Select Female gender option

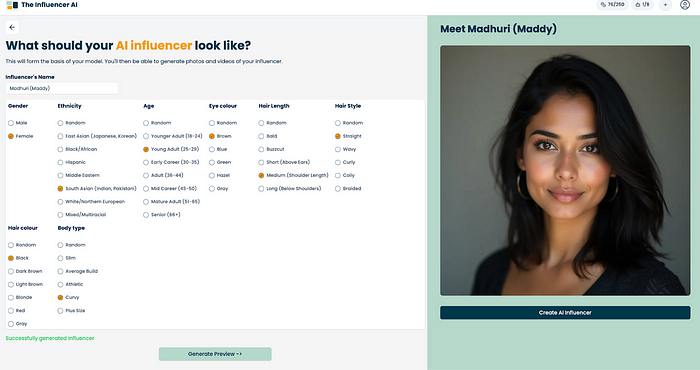[21, 136]
